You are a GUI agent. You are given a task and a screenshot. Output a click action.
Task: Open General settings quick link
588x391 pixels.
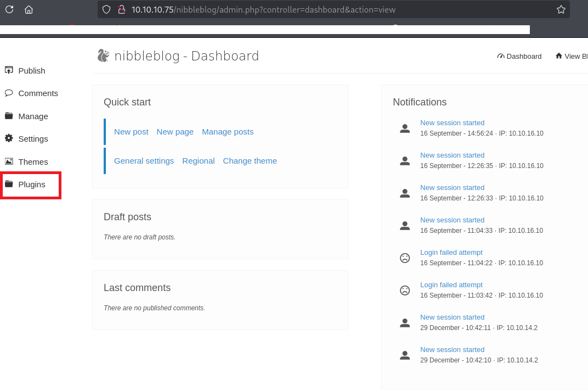[x=144, y=161]
